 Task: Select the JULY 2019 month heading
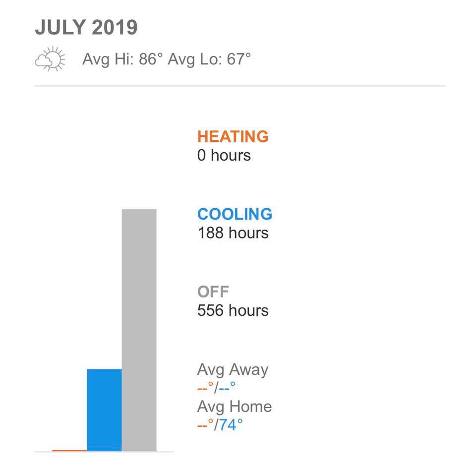tap(86, 28)
